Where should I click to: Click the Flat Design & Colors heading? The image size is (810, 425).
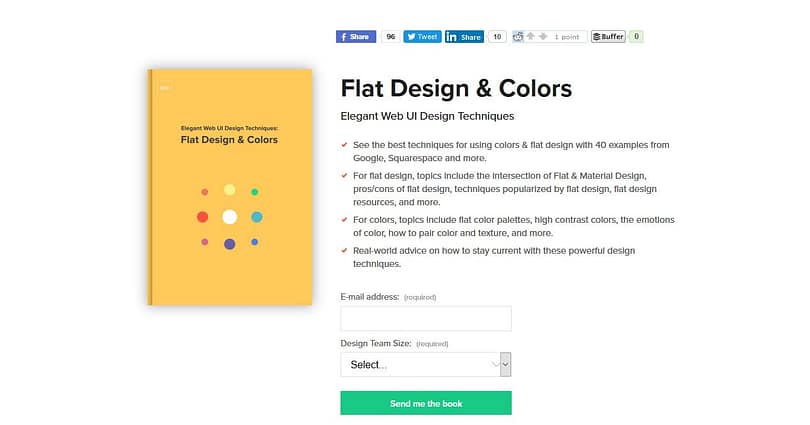point(456,88)
